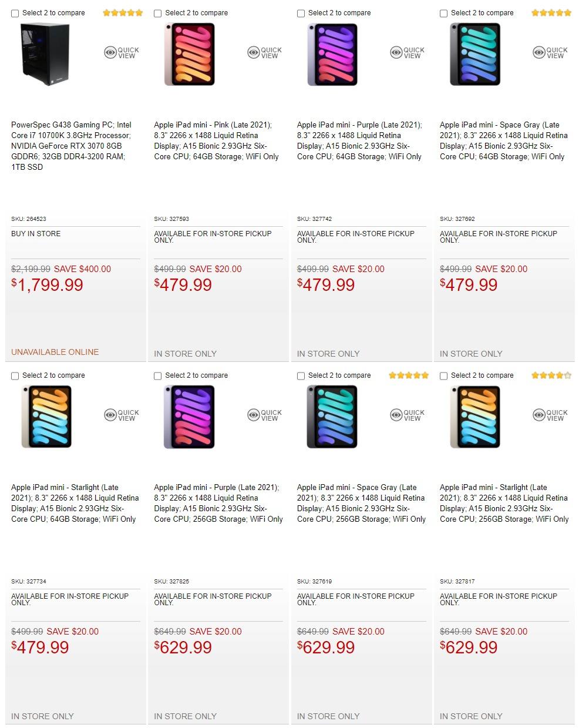Click star rating of 256GB Starlight iPad mini
Image resolution: width=579 pixels, height=728 pixels.
[551, 375]
